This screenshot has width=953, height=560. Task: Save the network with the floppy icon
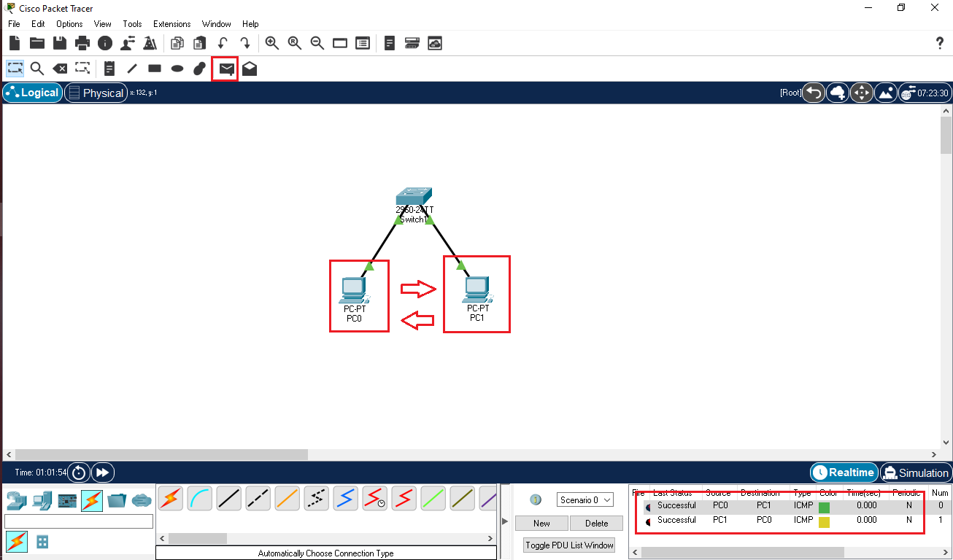(59, 43)
